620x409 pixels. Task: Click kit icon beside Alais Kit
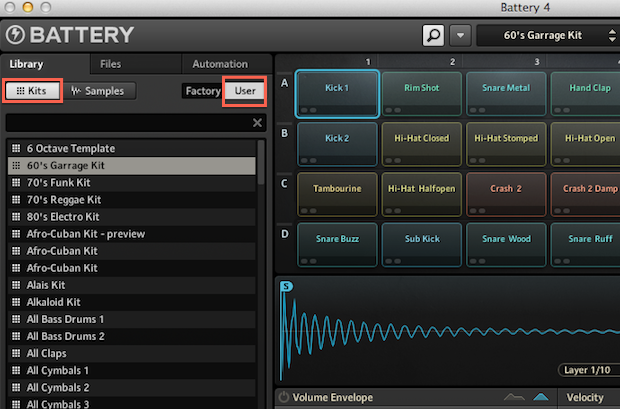click(16, 285)
